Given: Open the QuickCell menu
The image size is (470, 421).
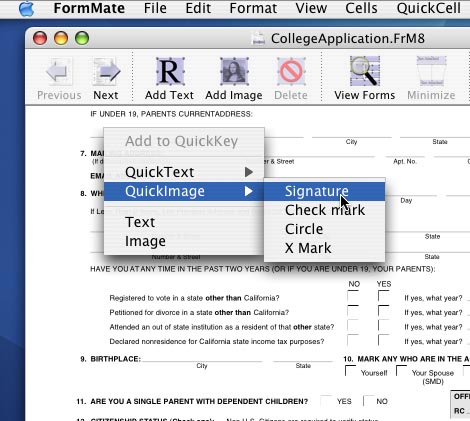Looking at the screenshot, I should (x=429, y=8).
